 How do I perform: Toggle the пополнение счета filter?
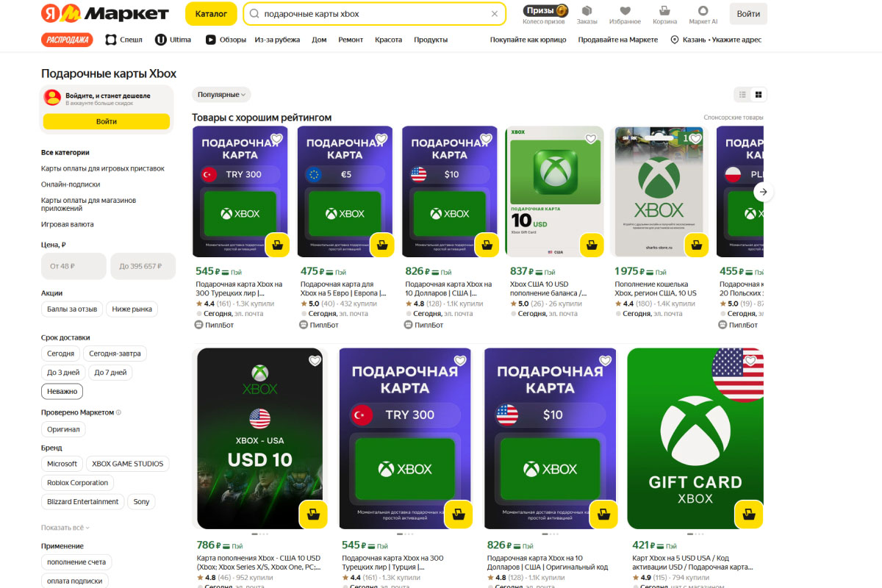(76, 562)
